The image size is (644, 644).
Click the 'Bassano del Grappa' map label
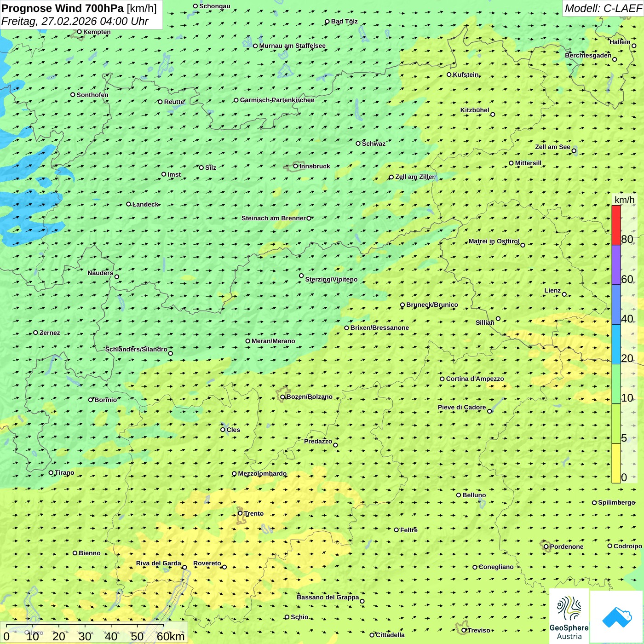click(x=328, y=597)
